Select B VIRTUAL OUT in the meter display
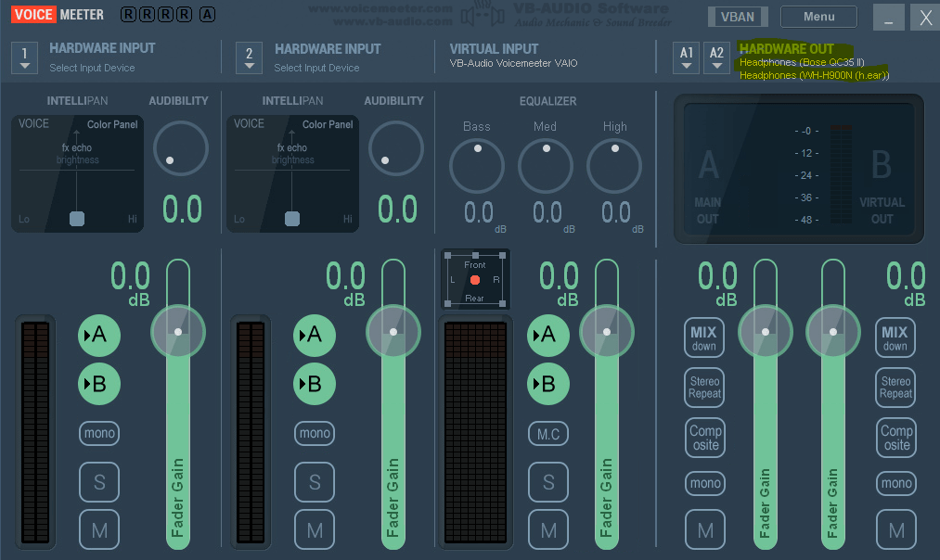This screenshot has width=940, height=560. pyautogui.click(x=882, y=186)
